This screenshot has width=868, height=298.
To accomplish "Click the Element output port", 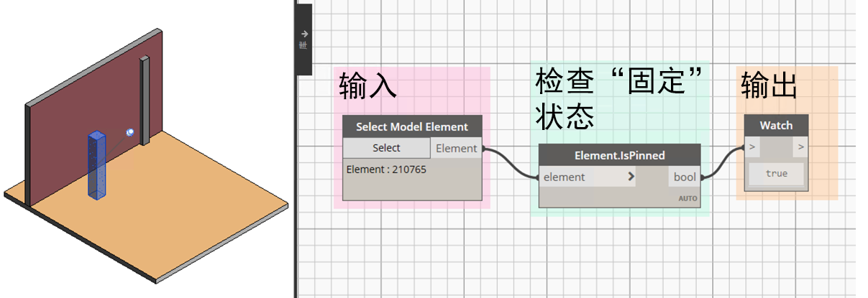I will (x=457, y=148).
